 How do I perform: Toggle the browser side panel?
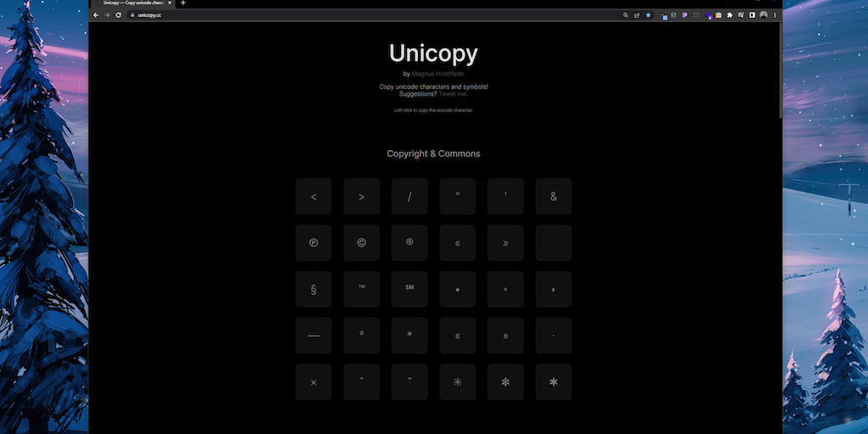[x=752, y=15]
